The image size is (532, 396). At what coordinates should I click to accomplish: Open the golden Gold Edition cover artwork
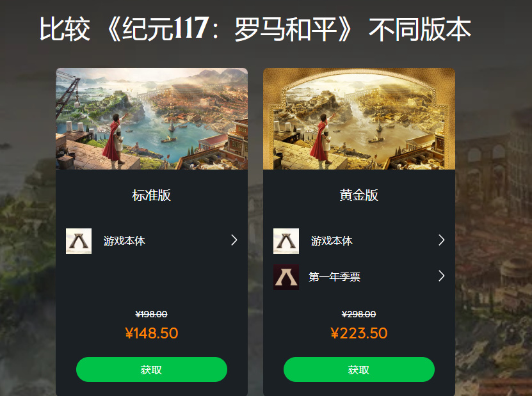[x=359, y=118]
